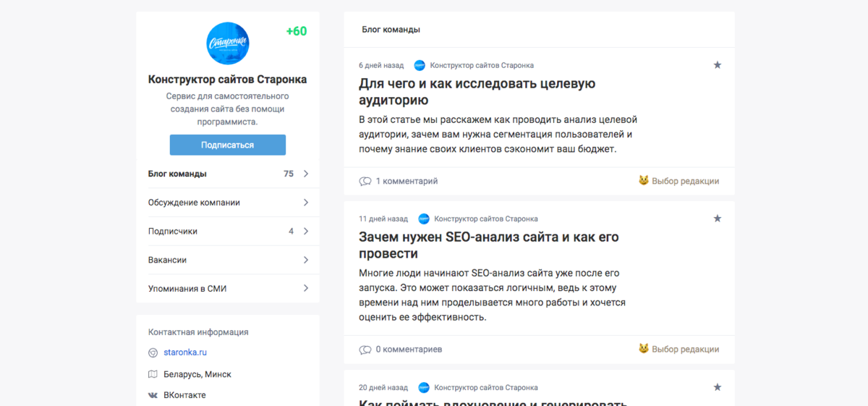Click the 20 дней назад timestamp
The height and width of the screenshot is (406, 868).
pos(383,387)
